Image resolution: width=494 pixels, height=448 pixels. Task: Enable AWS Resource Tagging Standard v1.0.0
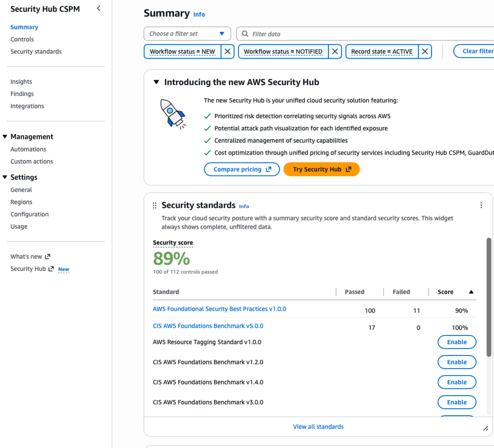coord(457,342)
